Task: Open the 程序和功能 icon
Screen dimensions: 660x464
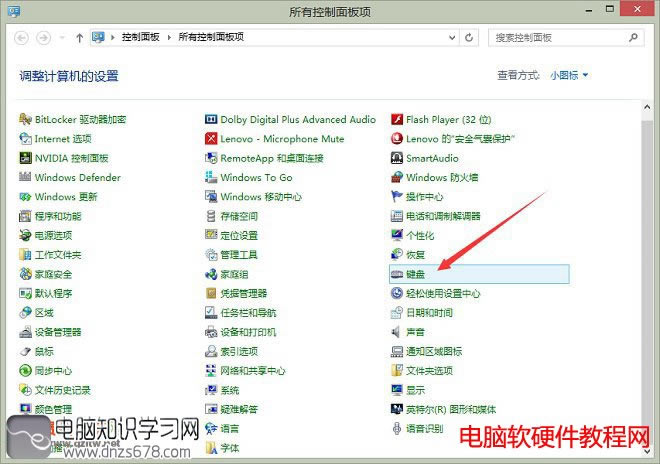Action: tap(25, 216)
